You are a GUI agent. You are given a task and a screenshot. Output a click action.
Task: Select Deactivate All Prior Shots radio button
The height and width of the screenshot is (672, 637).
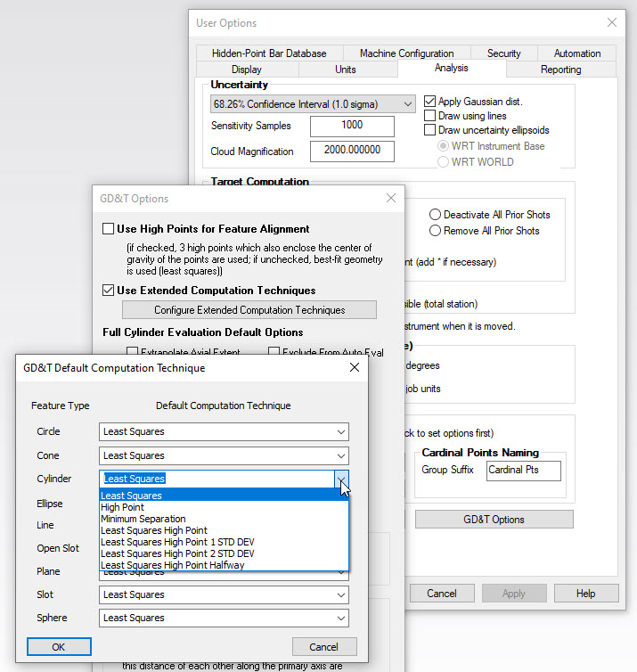(435, 214)
